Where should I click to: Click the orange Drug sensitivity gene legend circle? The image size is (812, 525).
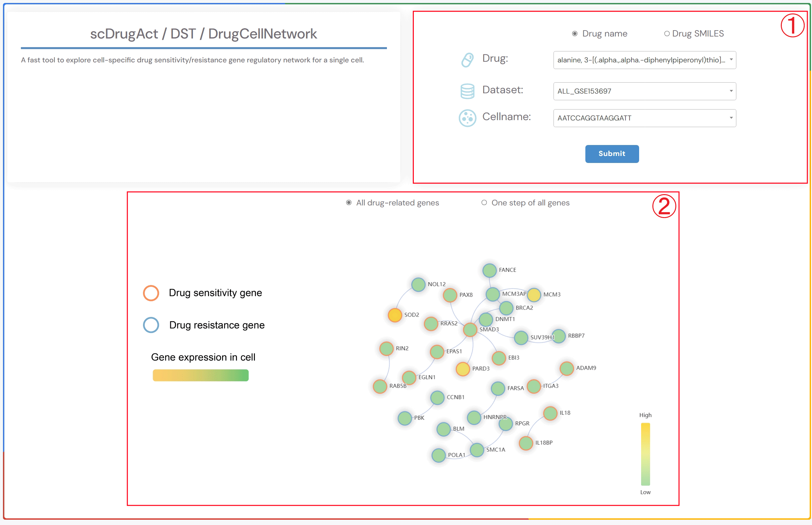click(x=151, y=293)
